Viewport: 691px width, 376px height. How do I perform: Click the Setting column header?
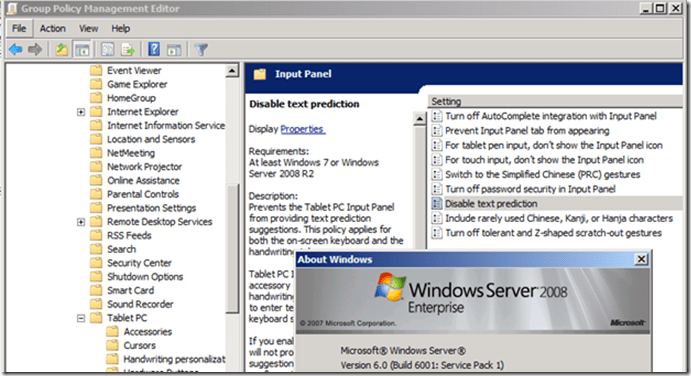click(x=554, y=101)
